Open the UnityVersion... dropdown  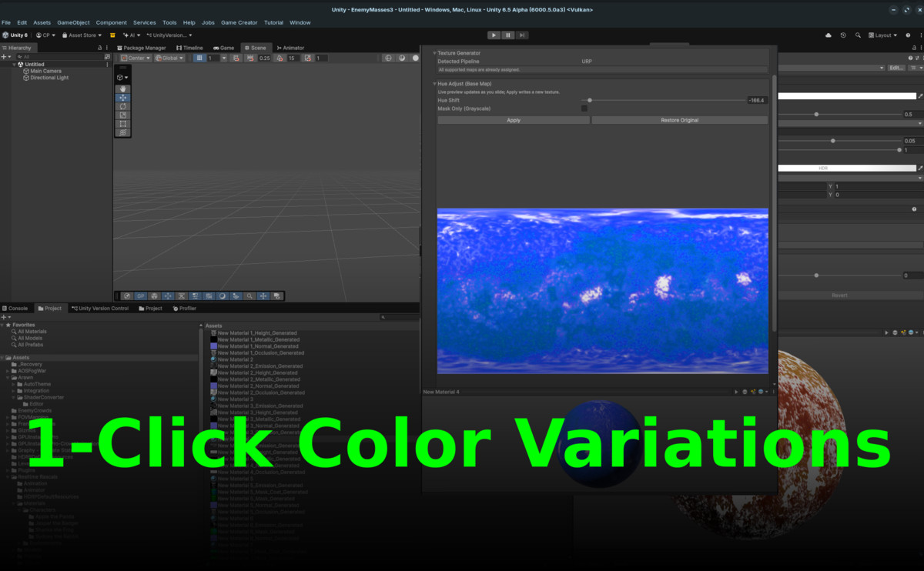pyautogui.click(x=168, y=35)
